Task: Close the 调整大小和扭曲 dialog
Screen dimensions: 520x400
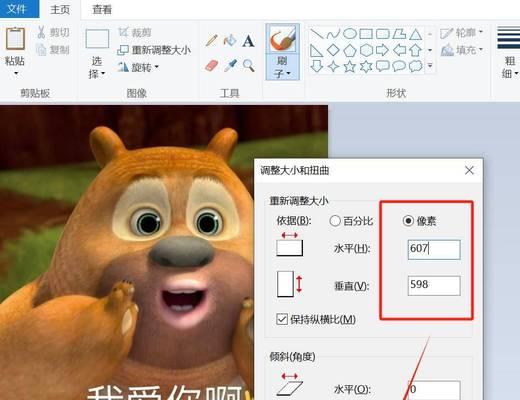Action: [469, 170]
